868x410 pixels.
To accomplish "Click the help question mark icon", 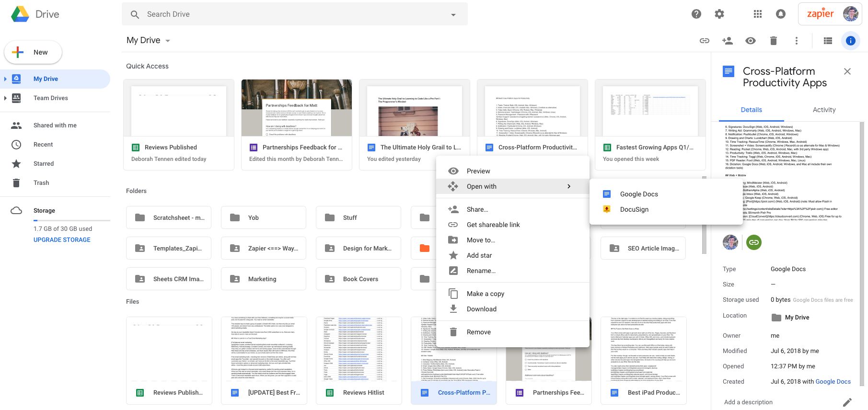I will [696, 14].
